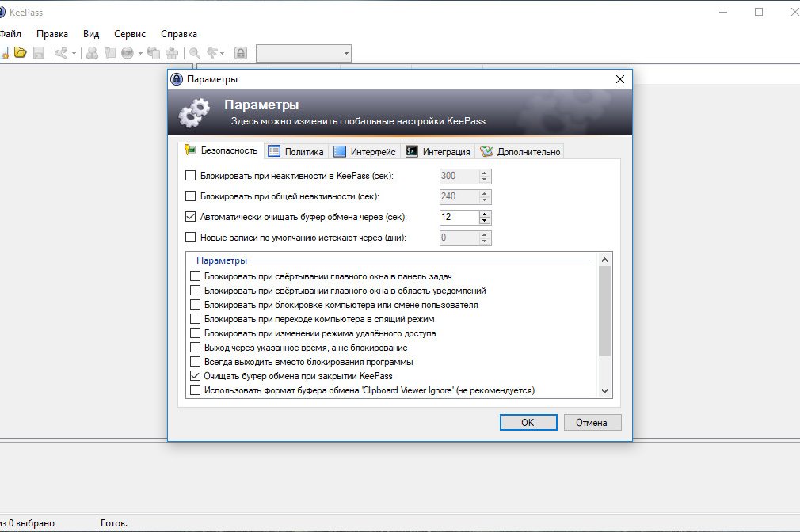Click the options list scrollbar thumb

[x=604, y=311]
